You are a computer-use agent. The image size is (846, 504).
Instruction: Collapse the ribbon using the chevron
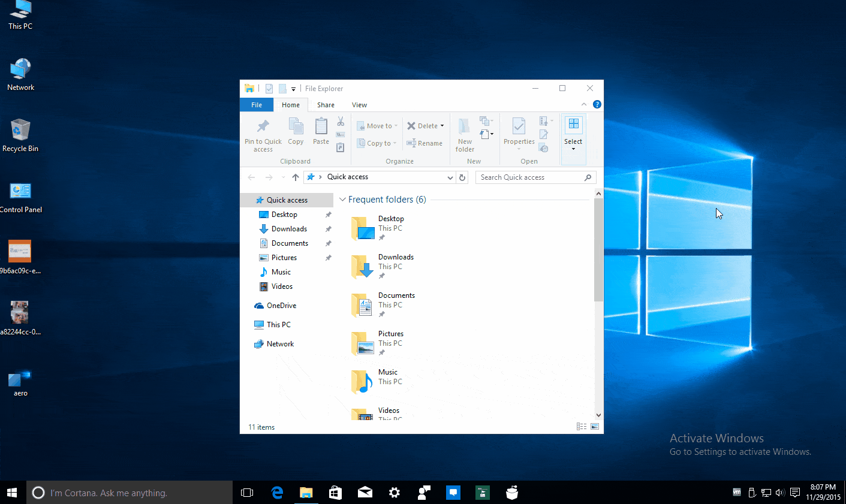coord(584,104)
